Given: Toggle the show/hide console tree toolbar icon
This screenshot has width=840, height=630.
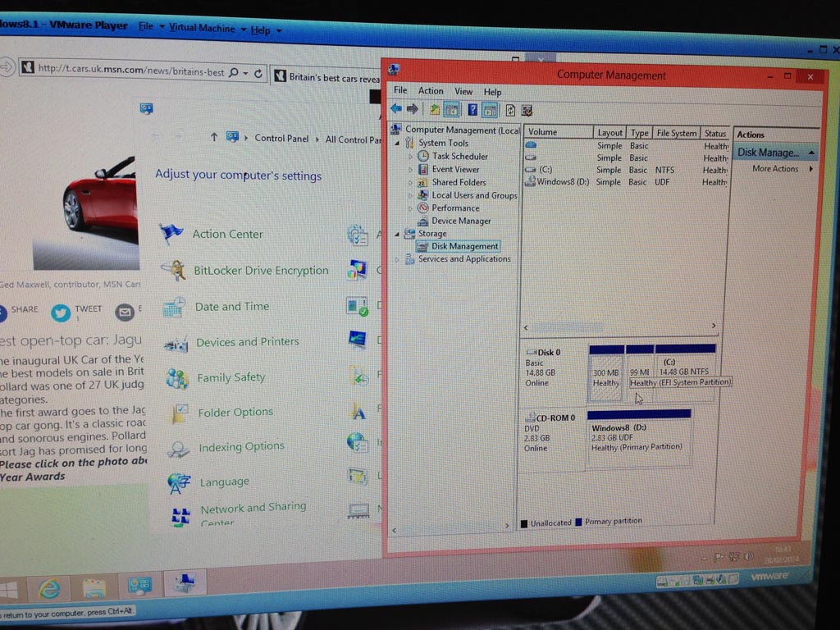Looking at the screenshot, I should click(x=452, y=111).
